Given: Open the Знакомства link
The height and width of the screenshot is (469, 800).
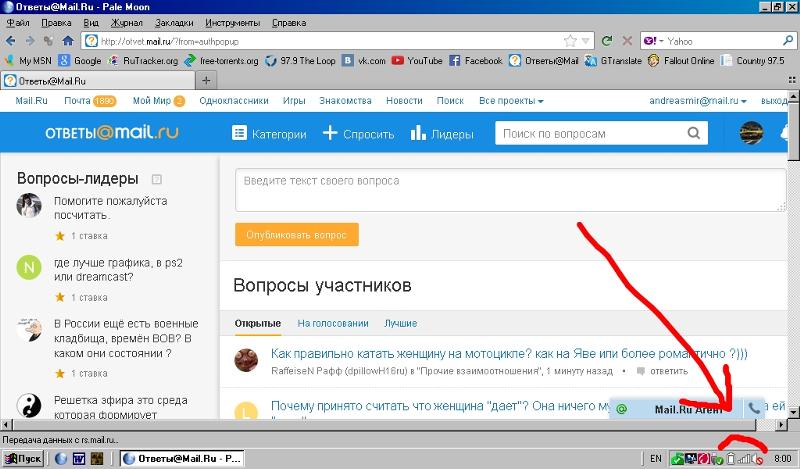Looking at the screenshot, I should [x=345, y=101].
